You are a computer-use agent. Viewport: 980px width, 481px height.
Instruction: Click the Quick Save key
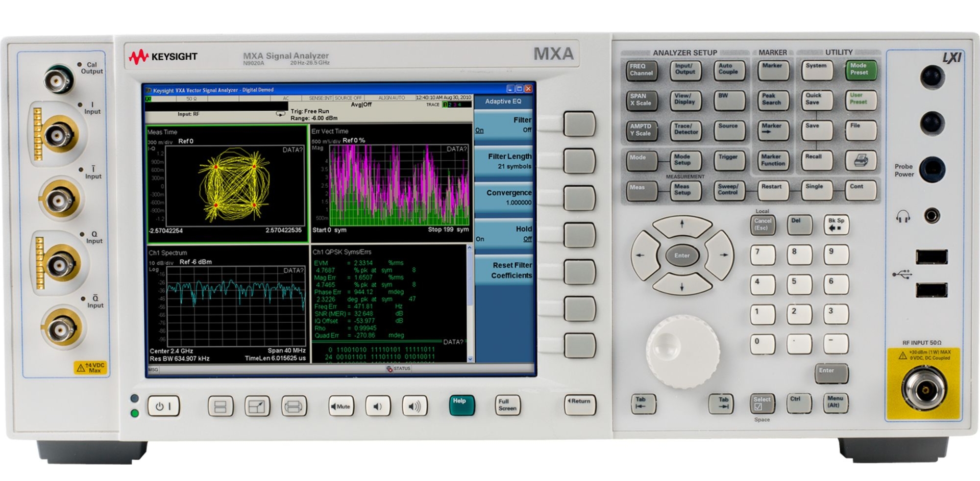[817, 100]
